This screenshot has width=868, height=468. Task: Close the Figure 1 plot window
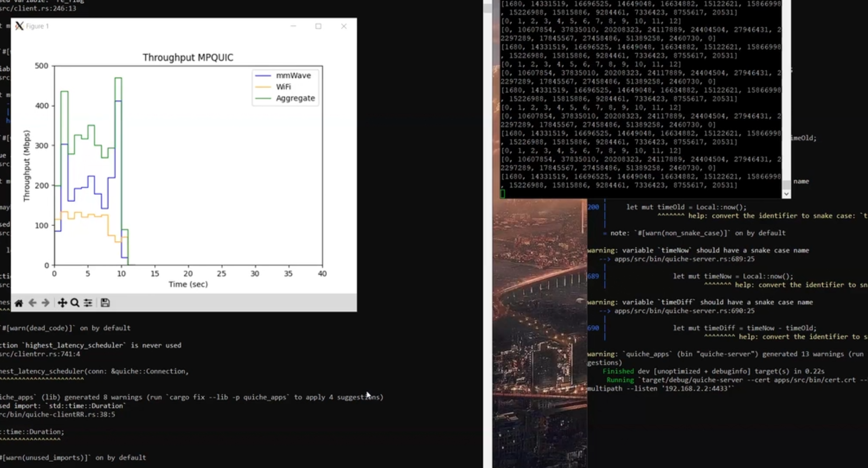pyautogui.click(x=344, y=26)
